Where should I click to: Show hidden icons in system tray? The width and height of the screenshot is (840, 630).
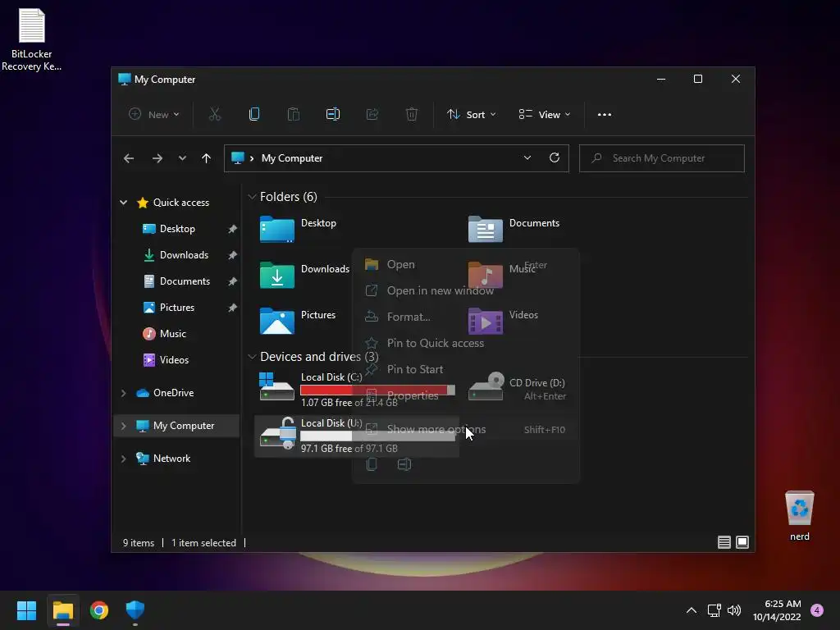click(x=692, y=610)
